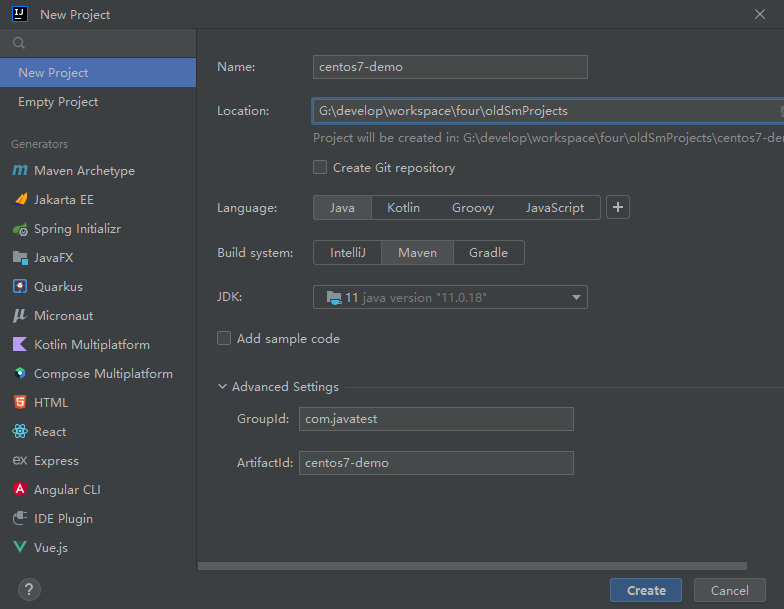Choose the Angular CLI generator icon
Viewport: 784px width, 609px height.
(20, 490)
